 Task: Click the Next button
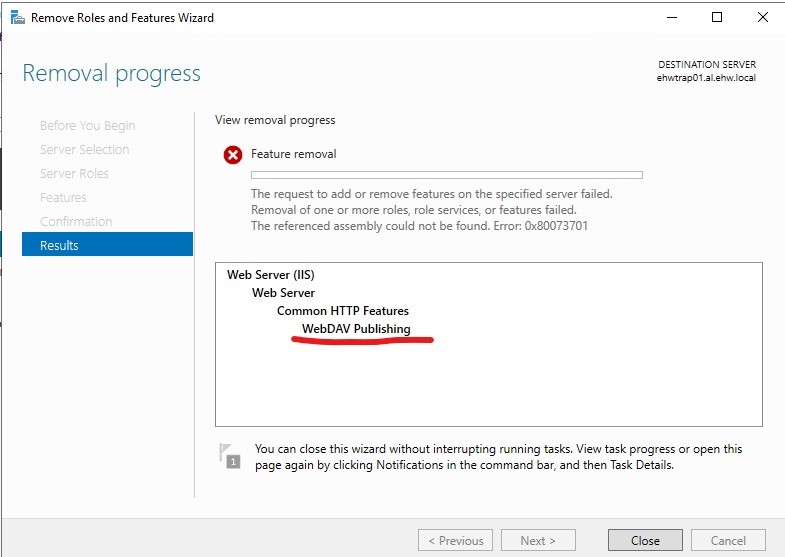538,540
